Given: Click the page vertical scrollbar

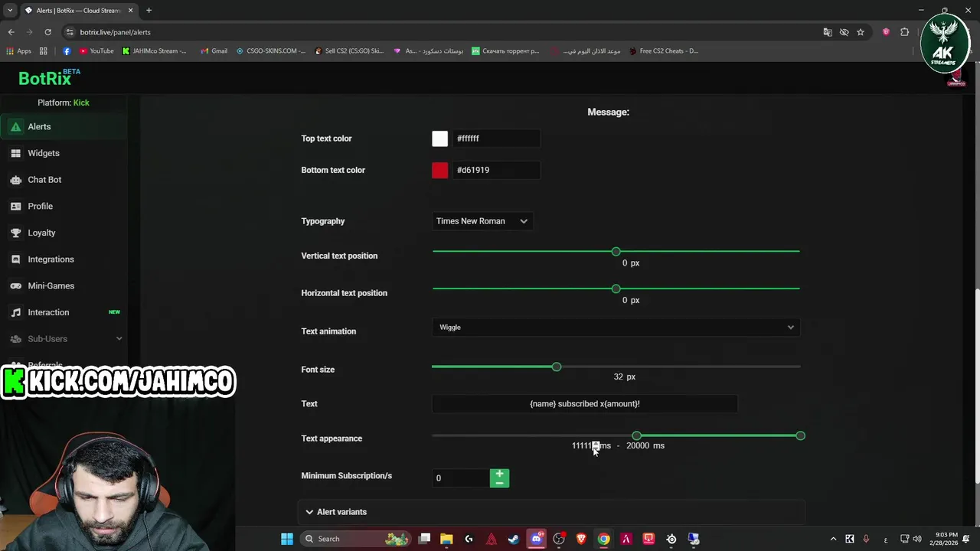Looking at the screenshot, I should (x=976, y=386).
